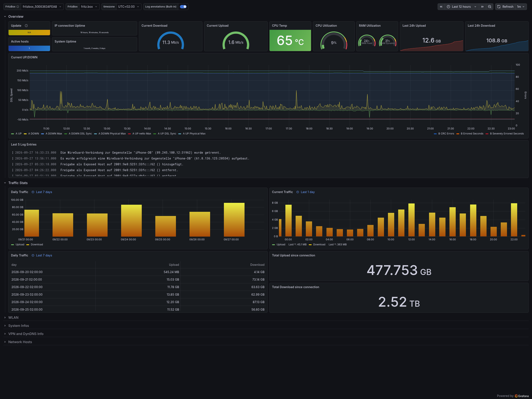
Task: Open the menu for the 16:33:23 log entry
Action: [x=13, y=153]
